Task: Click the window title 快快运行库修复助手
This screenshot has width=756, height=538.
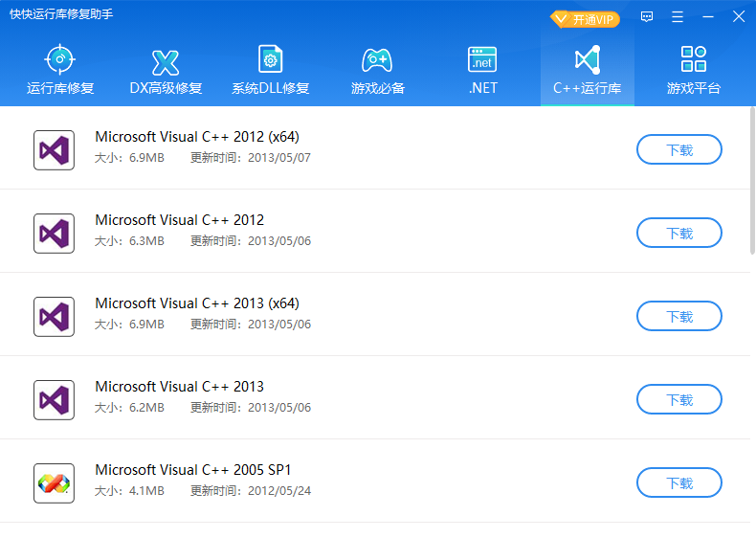Action: click(x=61, y=14)
